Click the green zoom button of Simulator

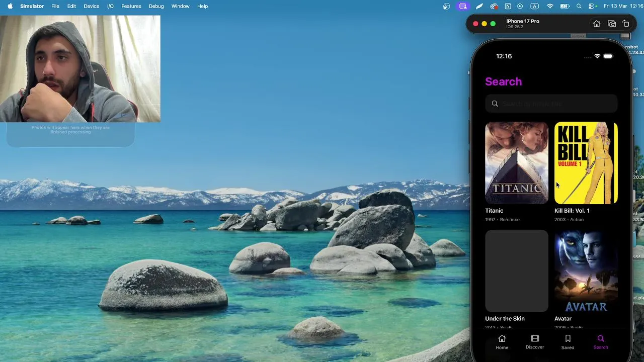point(493,24)
